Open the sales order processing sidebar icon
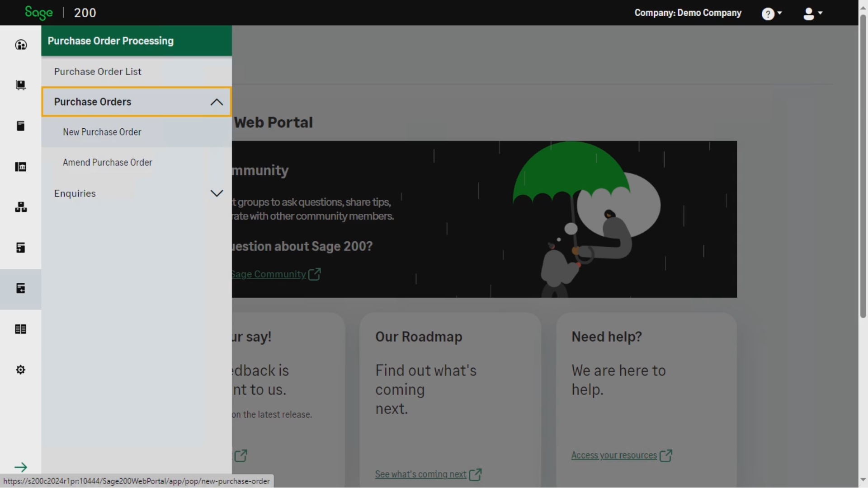 pos(21,248)
